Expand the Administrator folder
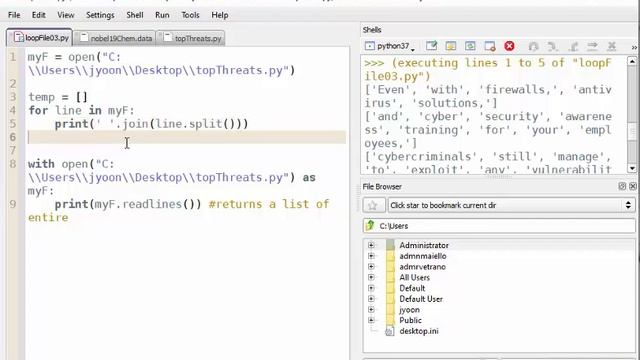The height and width of the screenshot is (360, 640). pos(371,245)
